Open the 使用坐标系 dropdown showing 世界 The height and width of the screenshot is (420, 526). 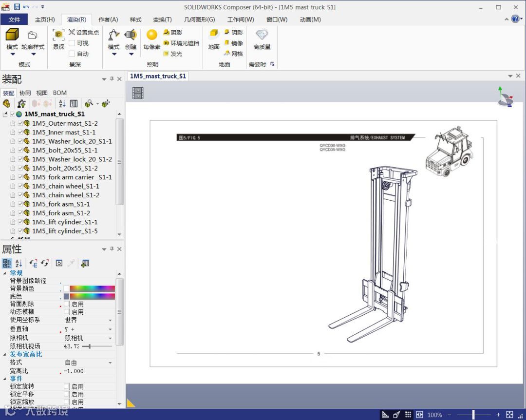point(110,321)
